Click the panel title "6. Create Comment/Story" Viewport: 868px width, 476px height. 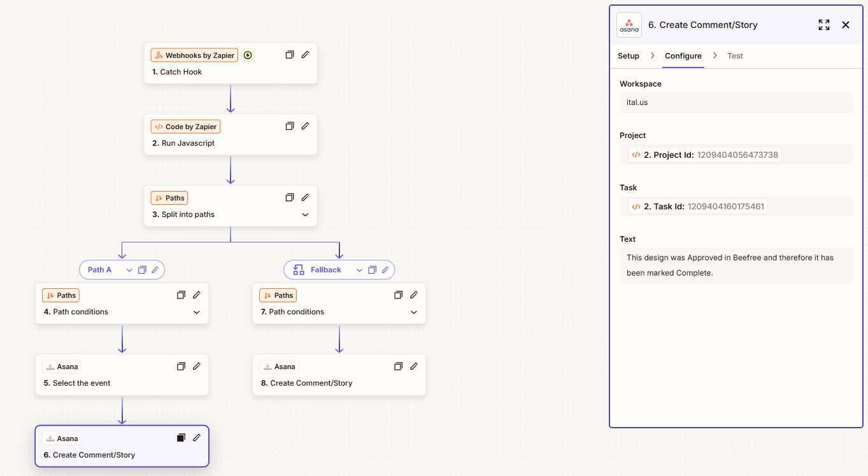[703, 25]
